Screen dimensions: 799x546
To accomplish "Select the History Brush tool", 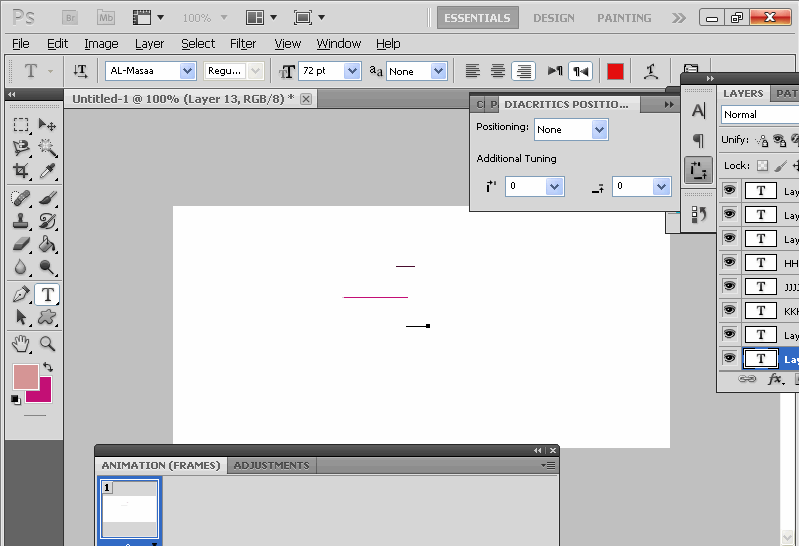I will [x=47, y=221].
